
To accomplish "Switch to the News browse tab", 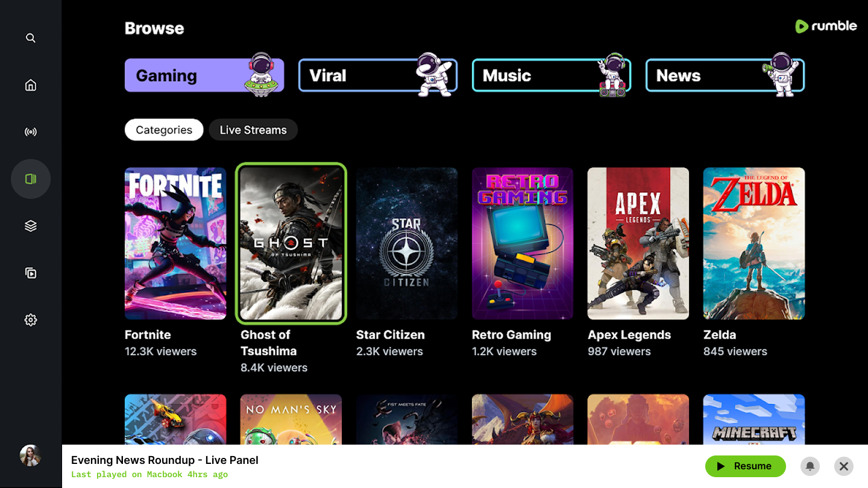I will pos(725,75).
